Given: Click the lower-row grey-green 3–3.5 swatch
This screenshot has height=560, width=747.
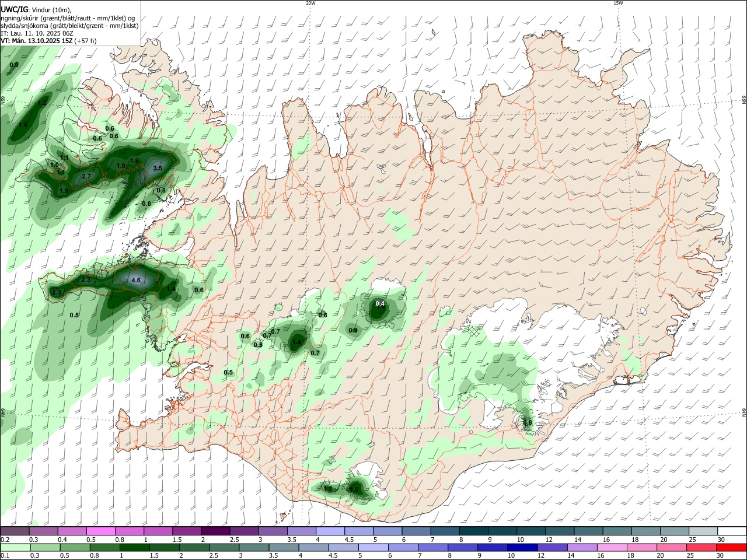Looking at the screenshot, I should pyautogui.click(x=254, y=547).
